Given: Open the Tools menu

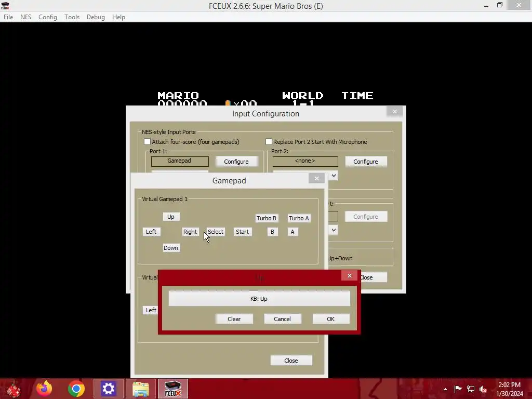Looking at the screenshot, I should (x=72, y=17).
